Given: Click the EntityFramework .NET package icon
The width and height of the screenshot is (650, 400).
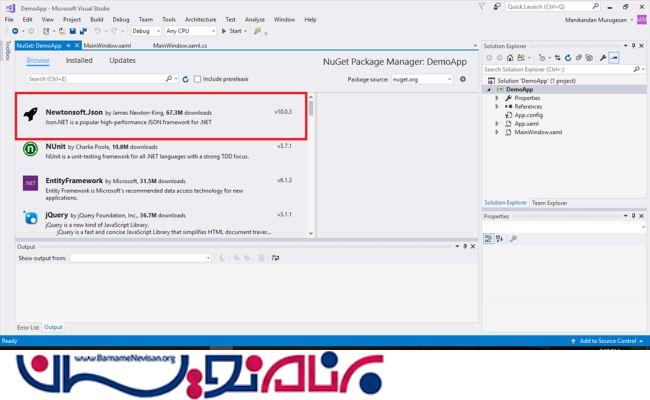Looking at the screenshot, I should coord(30,183).
